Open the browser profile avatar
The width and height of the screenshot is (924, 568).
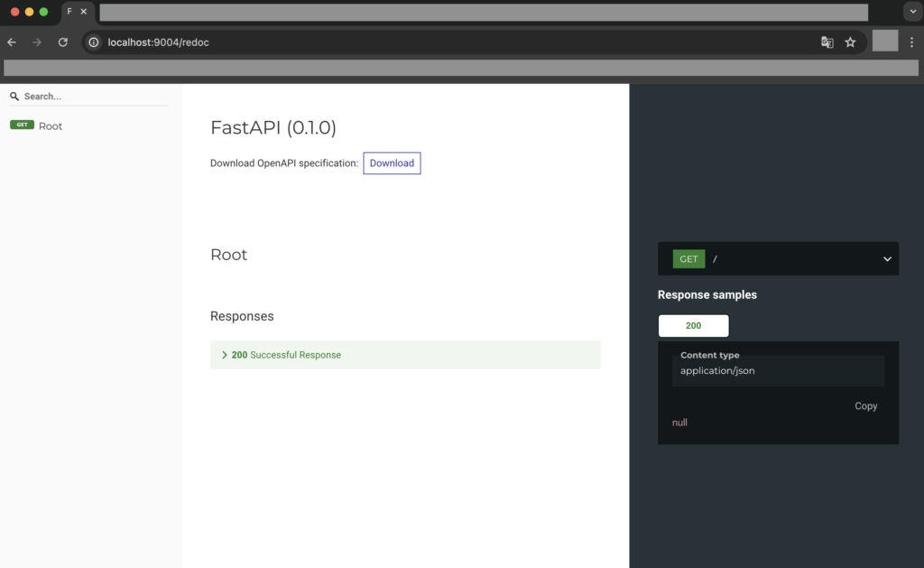click(885, 42)
